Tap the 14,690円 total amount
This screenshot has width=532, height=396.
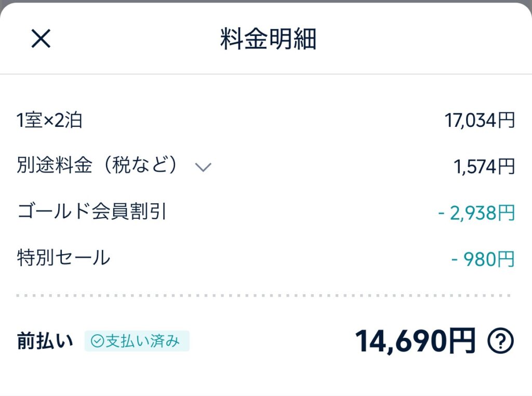coord(415,341)
